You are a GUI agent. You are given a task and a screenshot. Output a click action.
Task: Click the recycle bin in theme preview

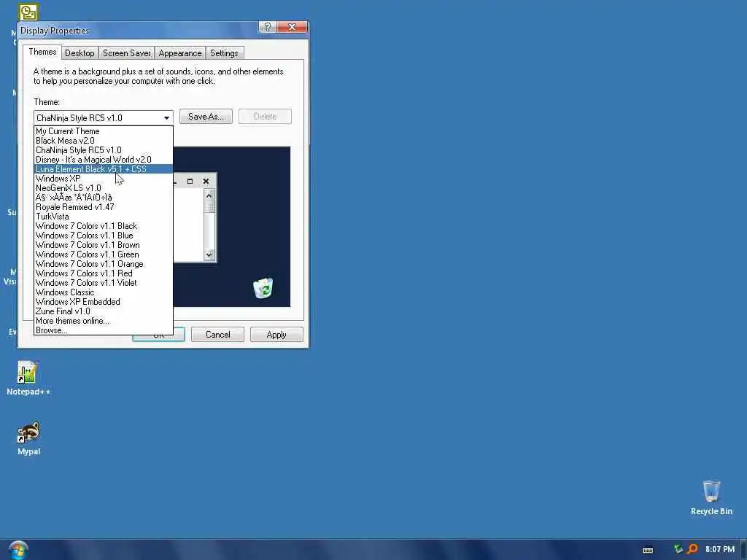263,287
